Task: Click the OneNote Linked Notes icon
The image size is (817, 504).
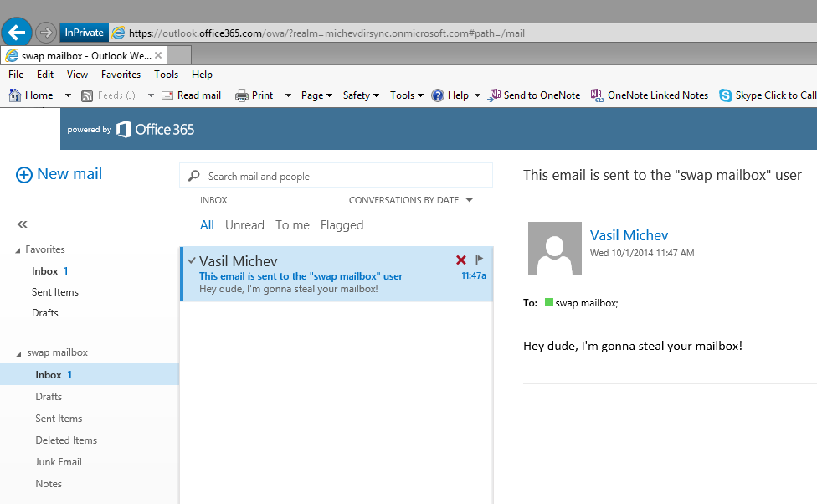Action: (597, 95)
